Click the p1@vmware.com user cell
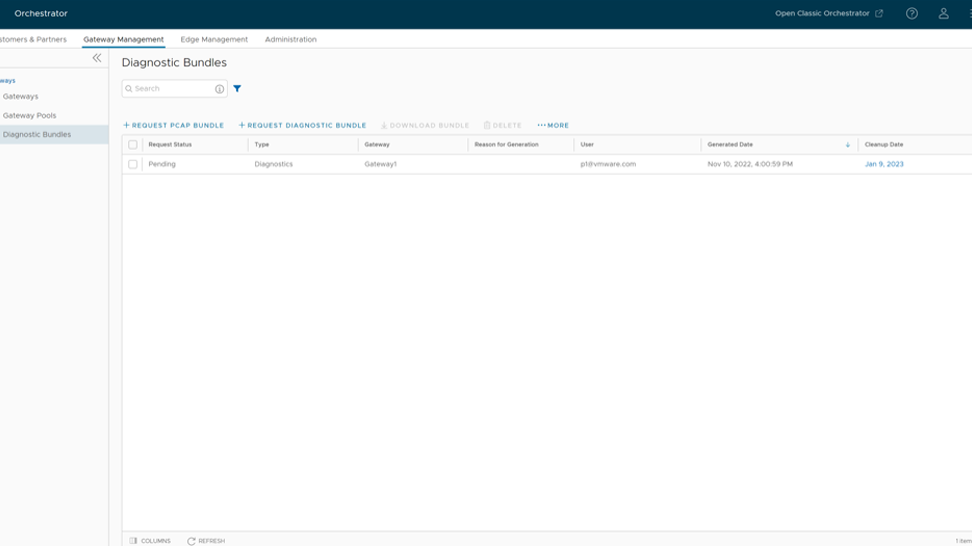Viewport: 972px width, 546px height. [608, 164]
